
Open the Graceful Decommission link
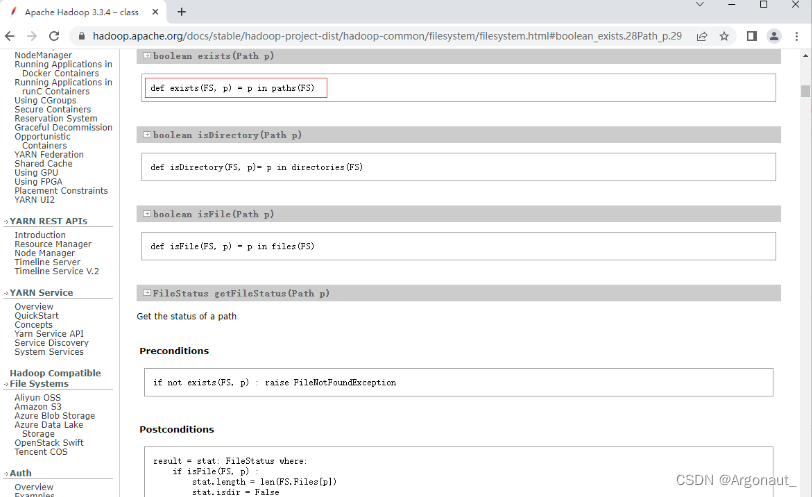[63, 127]
